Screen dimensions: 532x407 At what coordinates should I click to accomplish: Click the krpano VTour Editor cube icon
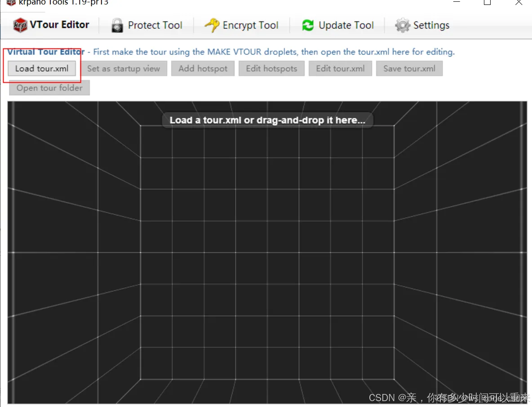point(20,25)
